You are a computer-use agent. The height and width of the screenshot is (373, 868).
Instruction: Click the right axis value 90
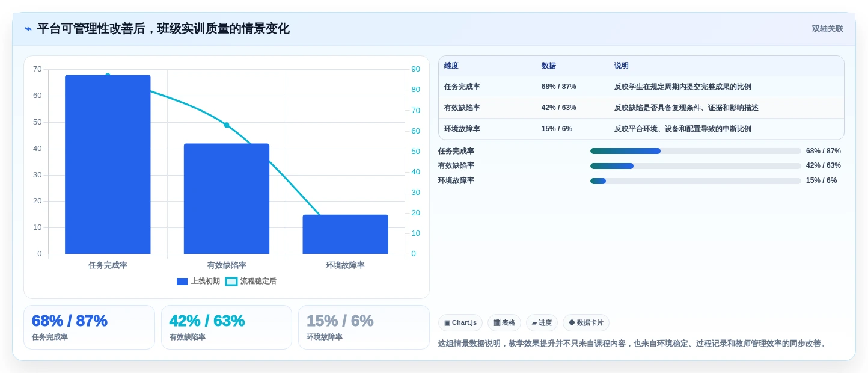click(x=416, y=69)
